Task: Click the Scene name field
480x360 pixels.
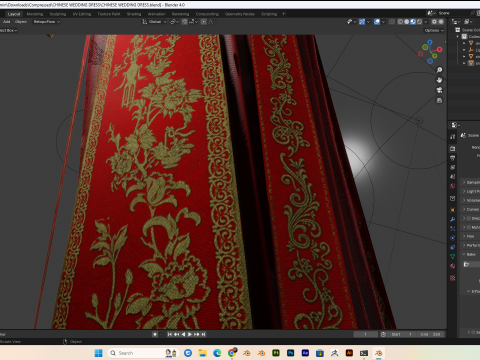Action: pos(453,13)
